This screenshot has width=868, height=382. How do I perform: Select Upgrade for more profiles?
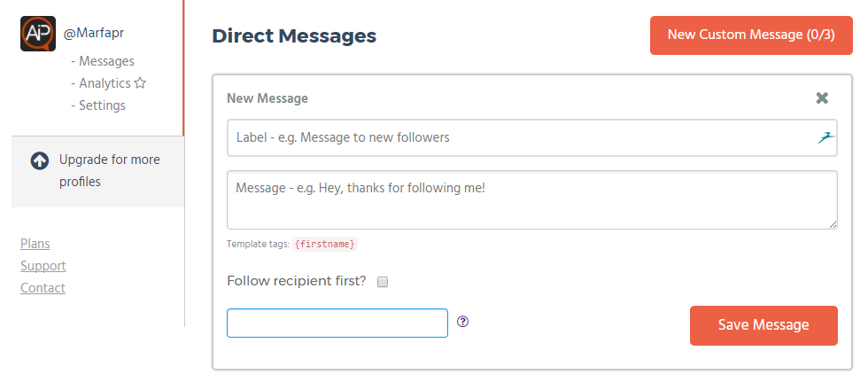[x=109, y=171]
